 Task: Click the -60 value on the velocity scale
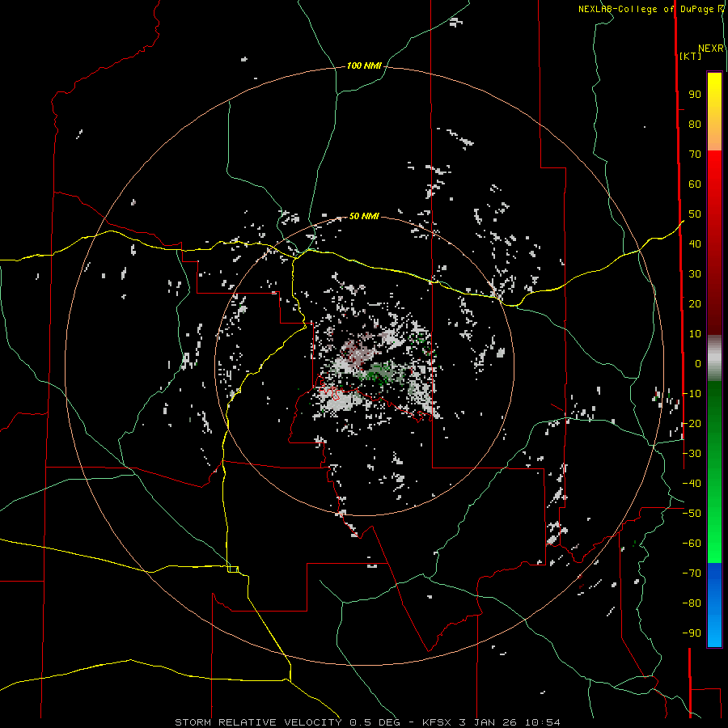[x=692, y=544]
